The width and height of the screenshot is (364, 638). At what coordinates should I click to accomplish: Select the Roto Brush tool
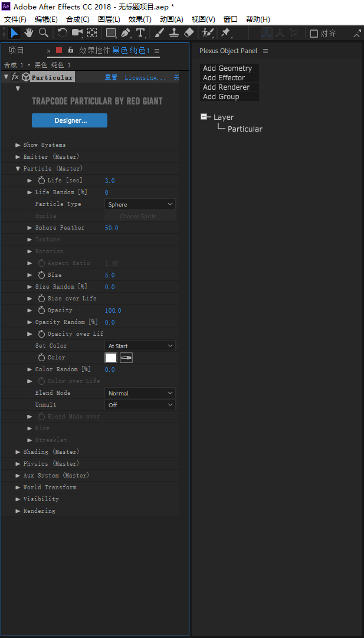coord(208,33)
